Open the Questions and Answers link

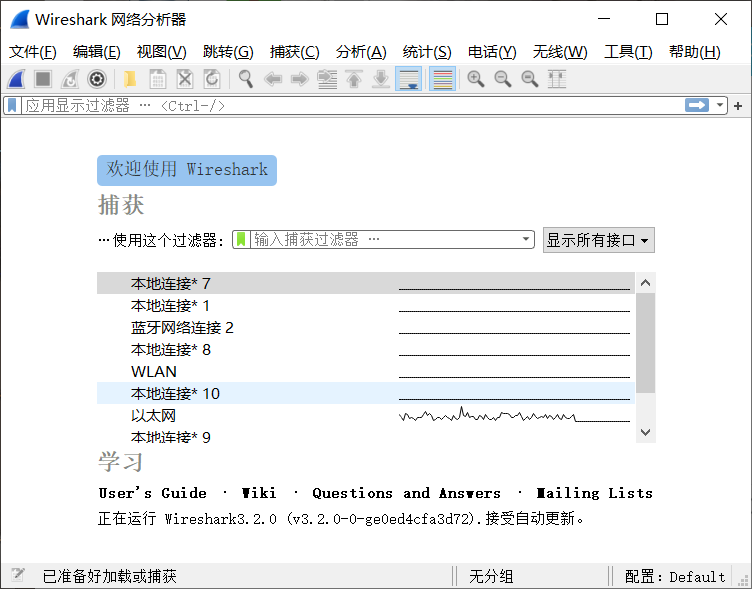pyautogui.click(x=406, y=493)
